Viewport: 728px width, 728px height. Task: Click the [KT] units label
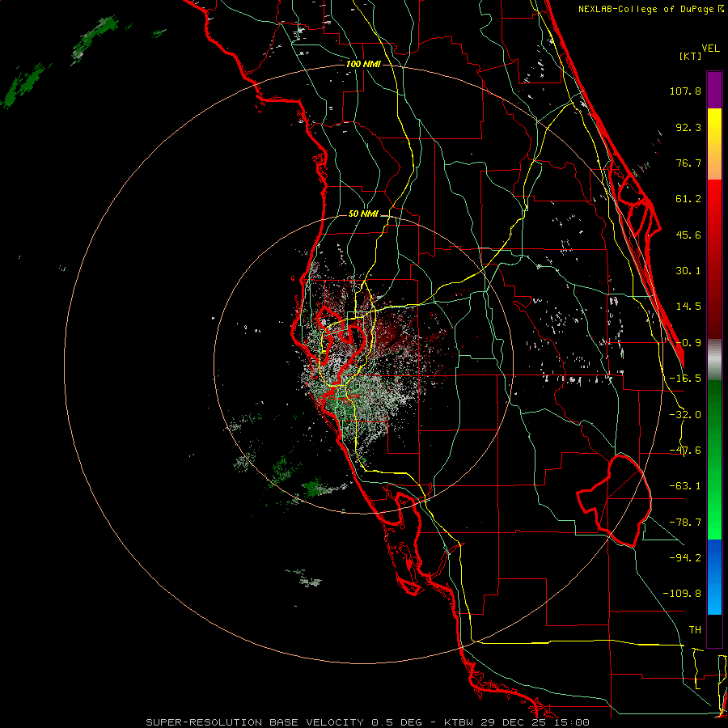pos(691,56)
